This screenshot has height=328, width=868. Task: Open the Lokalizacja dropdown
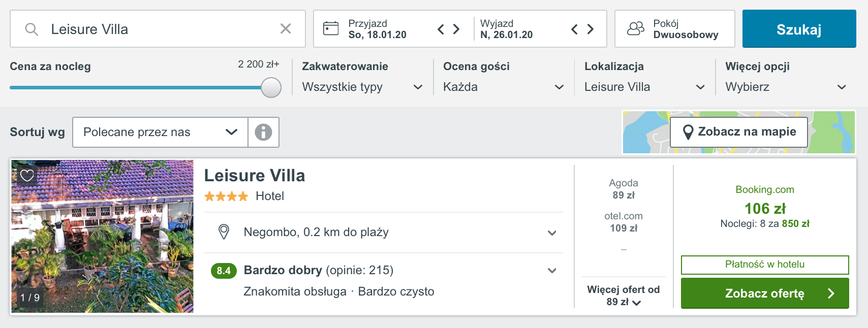coord(644,87)
